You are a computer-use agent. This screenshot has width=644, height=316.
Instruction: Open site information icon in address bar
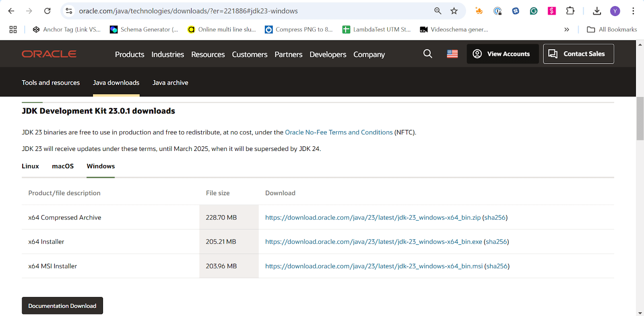point(69,11)
